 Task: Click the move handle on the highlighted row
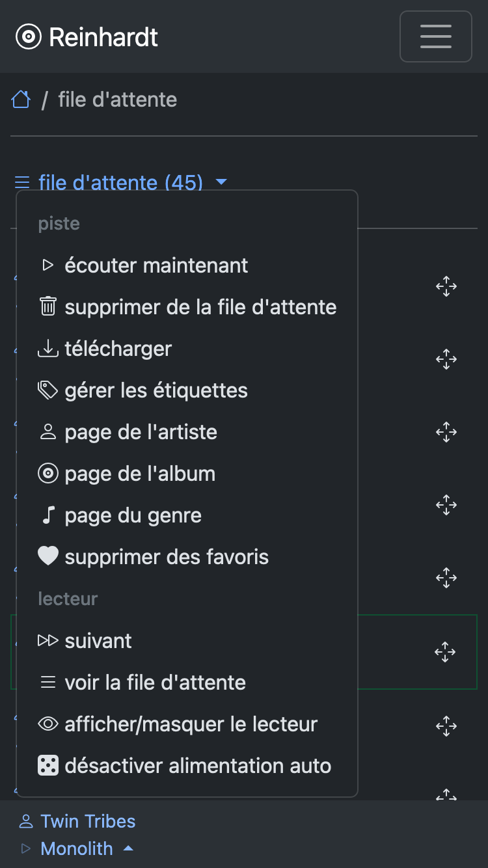[446, 652]
